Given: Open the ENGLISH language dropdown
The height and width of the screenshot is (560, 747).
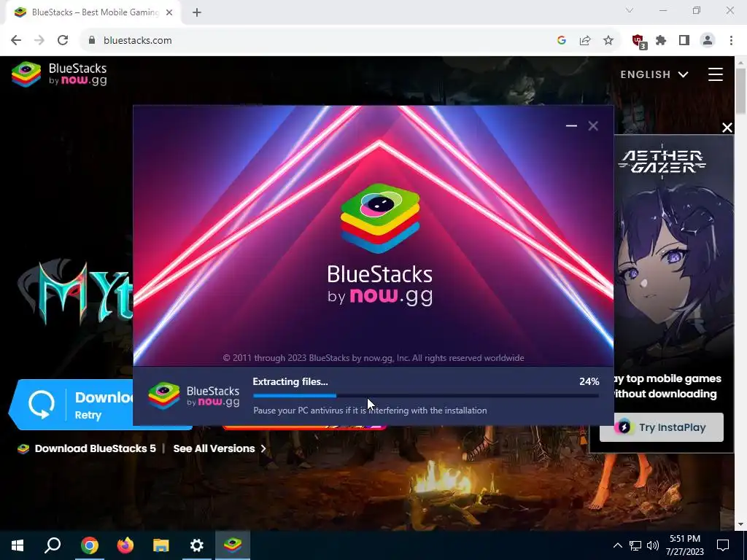Looking at the screenshot, I should click(654, 74).
